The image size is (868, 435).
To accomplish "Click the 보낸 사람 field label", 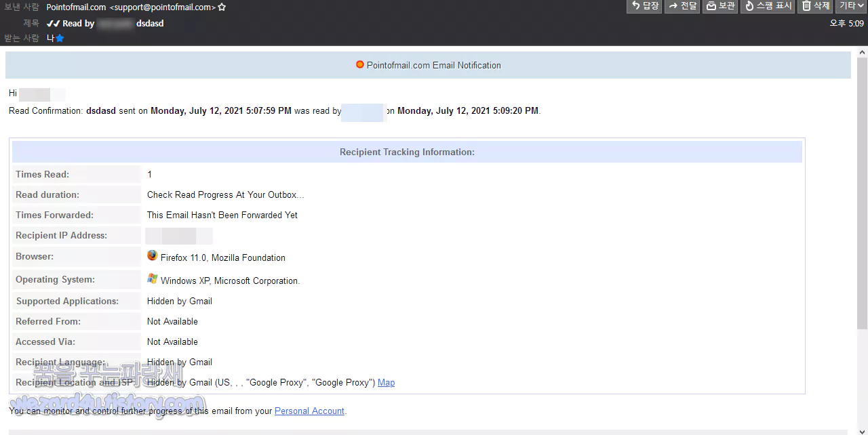I will click(22, 7).
